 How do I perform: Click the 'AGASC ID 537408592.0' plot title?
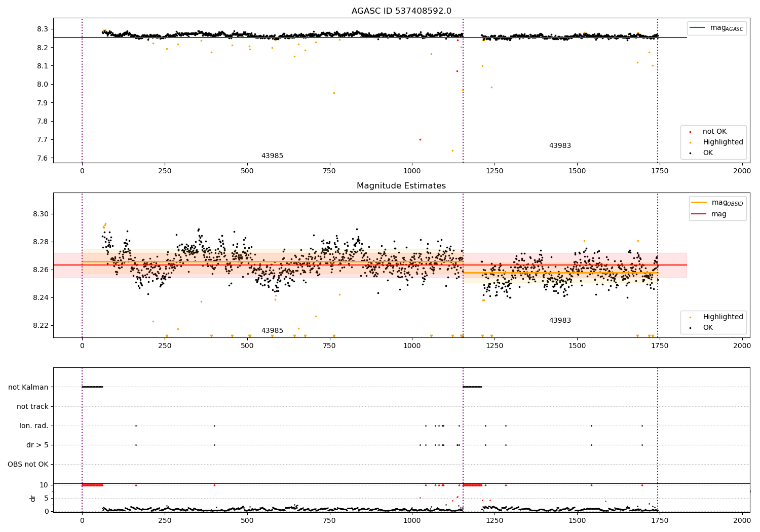[x=401, y=11]
